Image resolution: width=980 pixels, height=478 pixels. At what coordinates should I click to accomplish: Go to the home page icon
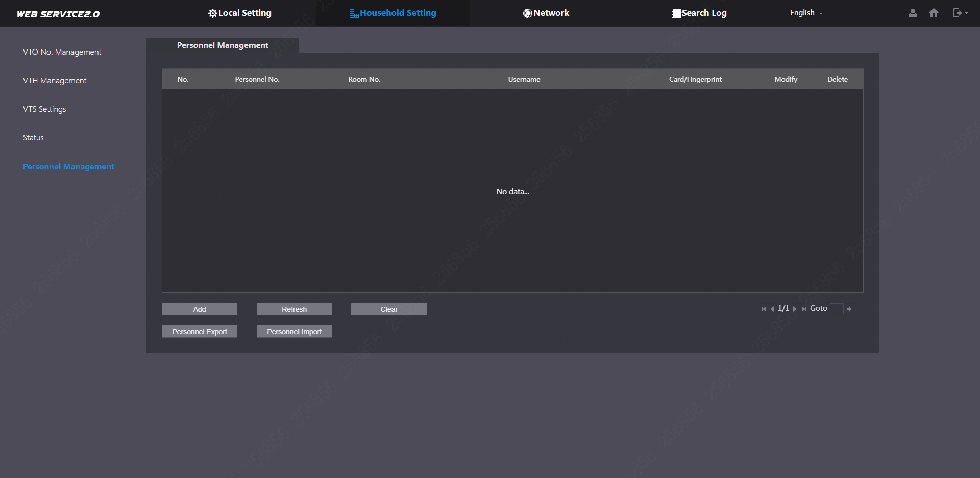tap(934, 13)
